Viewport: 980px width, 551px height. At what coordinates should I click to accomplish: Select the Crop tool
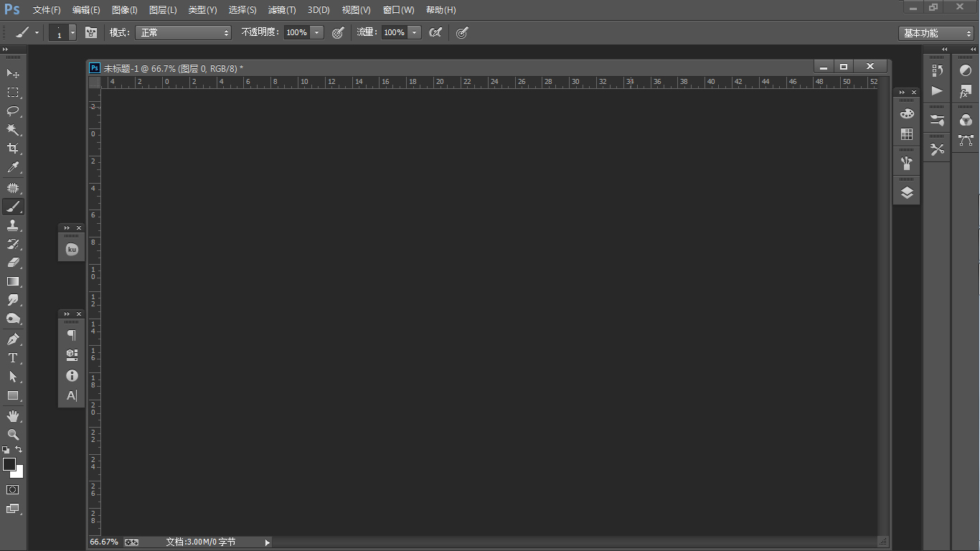(13, 149)
